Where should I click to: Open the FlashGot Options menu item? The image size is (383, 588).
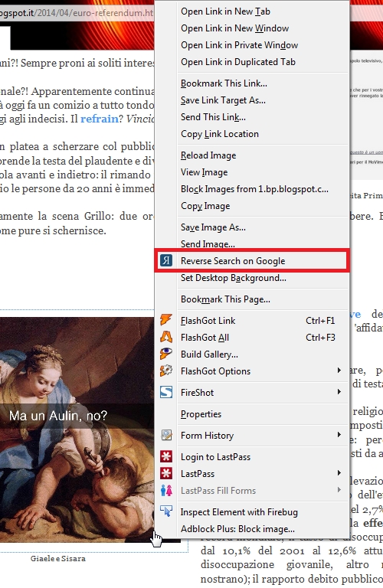pos(252,371)
